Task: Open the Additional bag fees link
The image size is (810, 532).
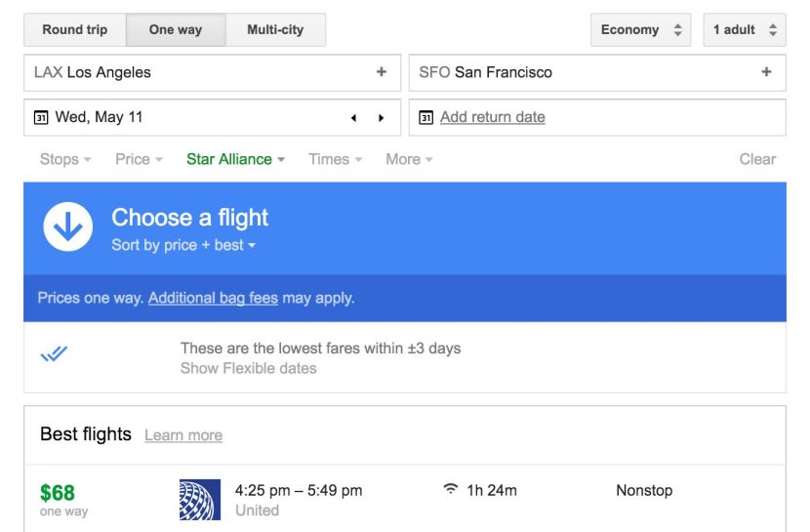Action: tap(214, 298)
